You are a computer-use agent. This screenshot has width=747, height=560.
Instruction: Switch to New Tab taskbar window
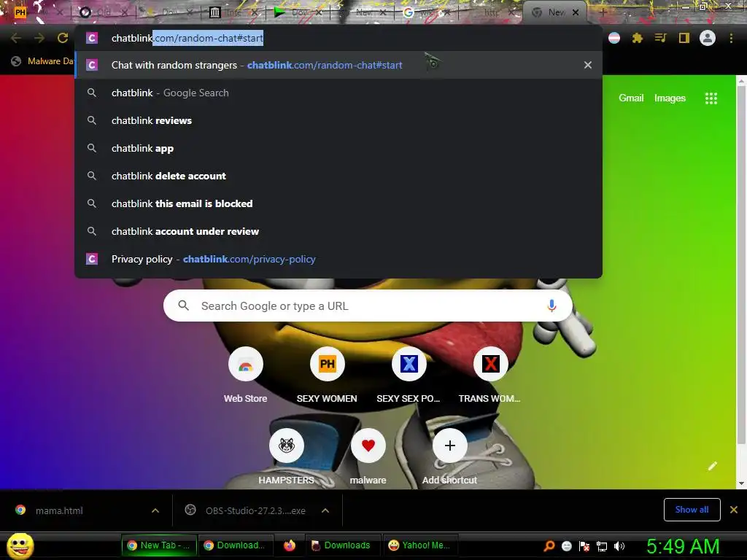158,545
